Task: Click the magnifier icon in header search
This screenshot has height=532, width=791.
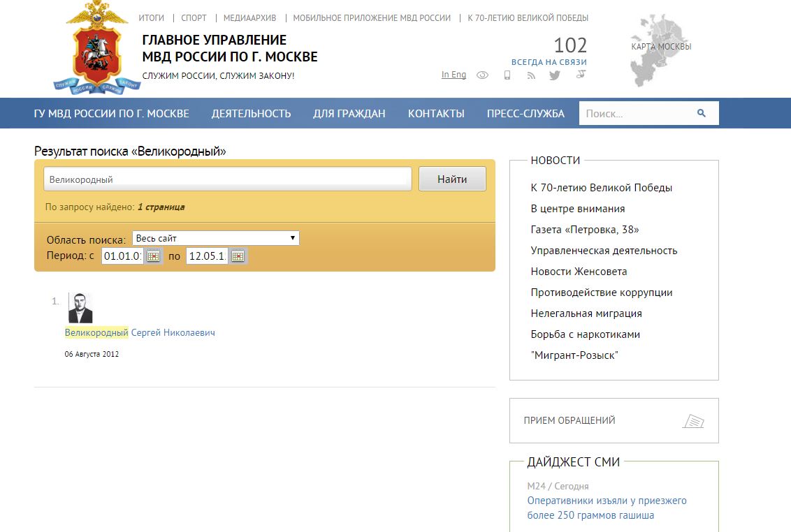Action: (x=701, y=113)
